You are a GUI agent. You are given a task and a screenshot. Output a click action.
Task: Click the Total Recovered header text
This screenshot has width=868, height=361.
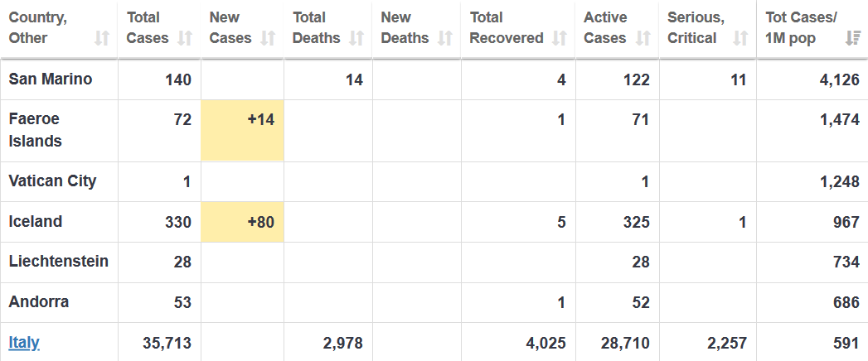pos(507,27)
